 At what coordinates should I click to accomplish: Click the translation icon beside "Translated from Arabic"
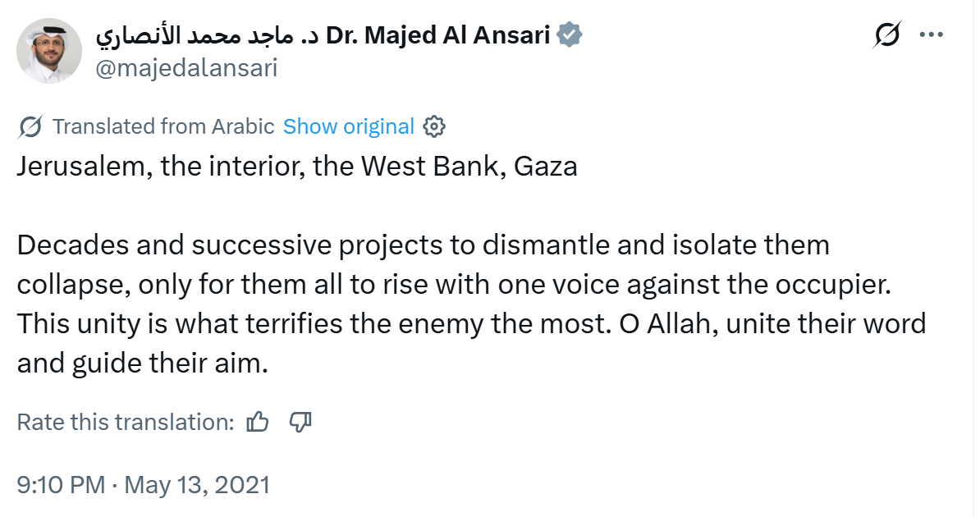tap(30, 126)
